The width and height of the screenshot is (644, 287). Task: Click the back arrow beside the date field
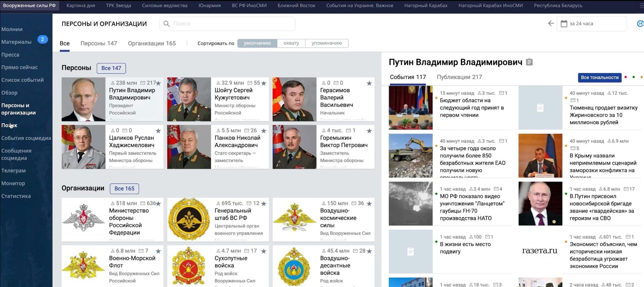pos(551,24)
